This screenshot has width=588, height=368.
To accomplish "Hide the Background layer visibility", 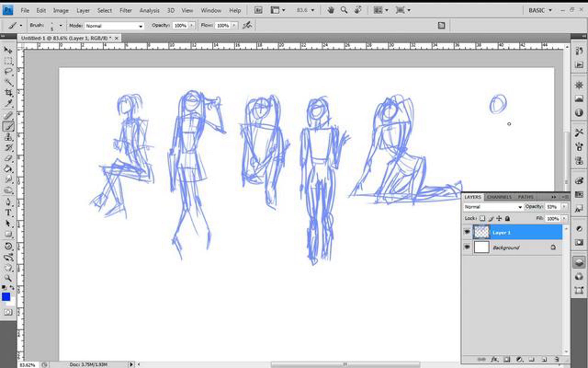I will [467, 247].
